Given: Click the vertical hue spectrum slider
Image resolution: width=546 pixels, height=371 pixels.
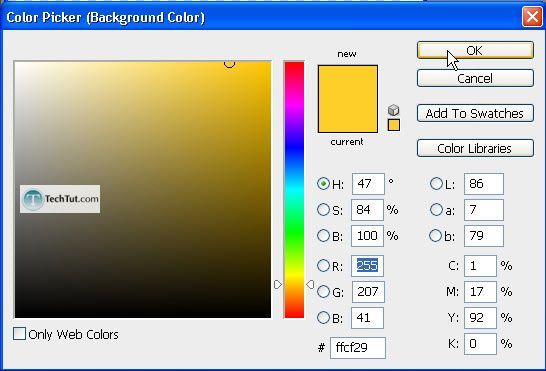Looking at the screenshot, I should pos(294,190).
